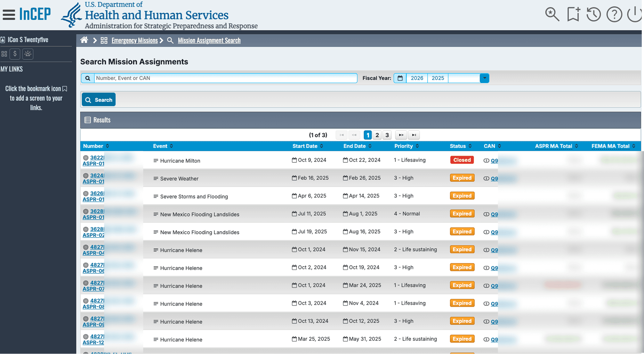Bookmark this screen with the add-bookmark icon
644x354 pixels.
573,14
